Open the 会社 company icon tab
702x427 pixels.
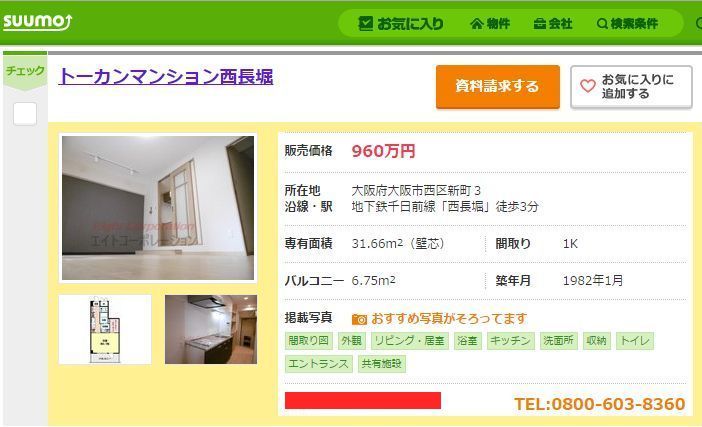click(553, 23)
